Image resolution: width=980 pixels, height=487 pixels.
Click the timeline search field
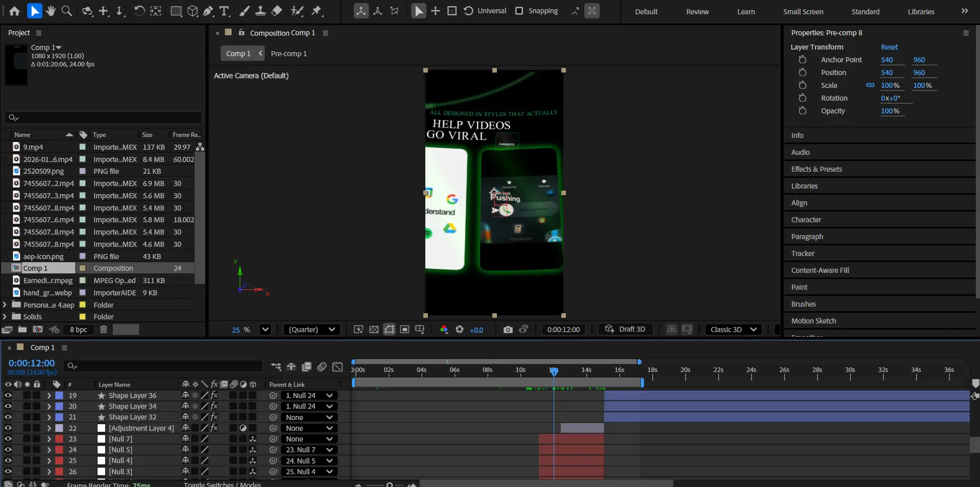pyautogui.click(x=164, y=366)
